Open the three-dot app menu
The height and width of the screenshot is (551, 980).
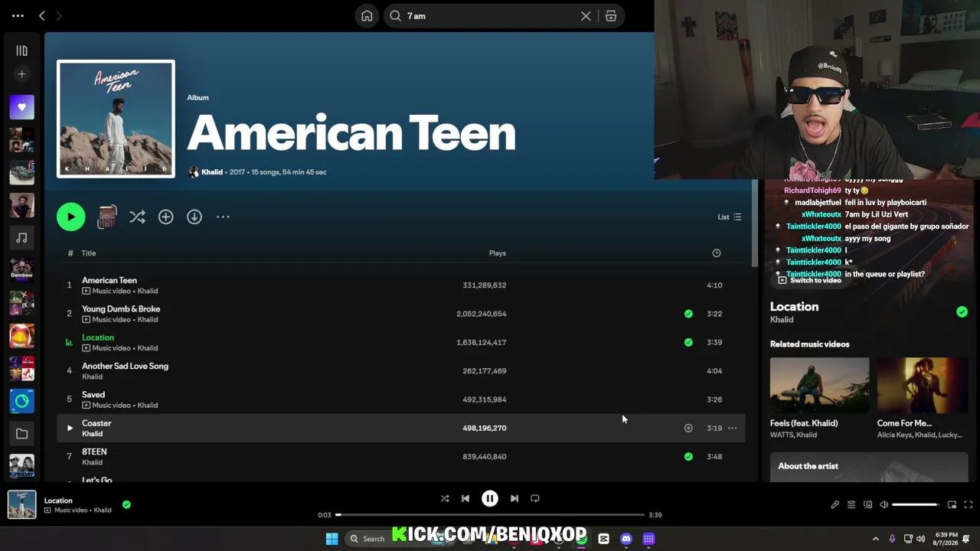pyautogui.click(x=18, y=15)
